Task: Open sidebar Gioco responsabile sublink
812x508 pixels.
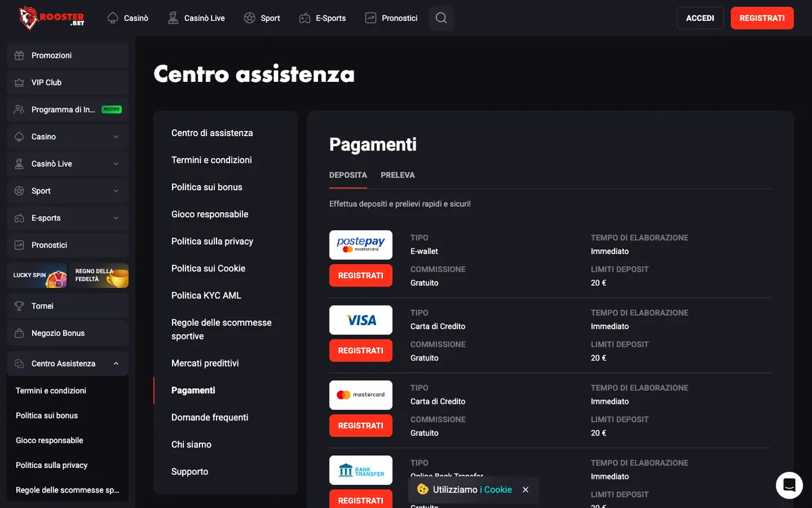Action: pos(49,441)
